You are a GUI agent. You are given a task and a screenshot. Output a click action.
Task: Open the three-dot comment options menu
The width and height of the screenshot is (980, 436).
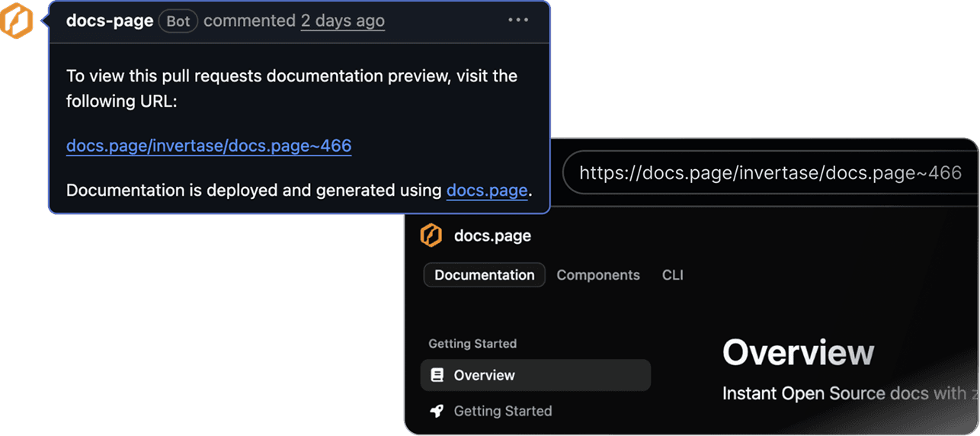(x=518, y=20)
